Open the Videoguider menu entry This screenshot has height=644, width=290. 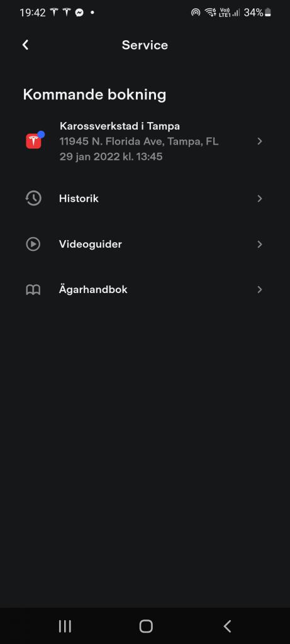click(x=145, y=244)
